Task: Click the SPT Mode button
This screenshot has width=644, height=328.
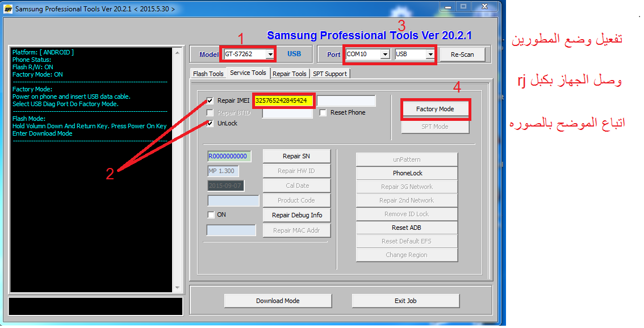Action: pos(435,127)
